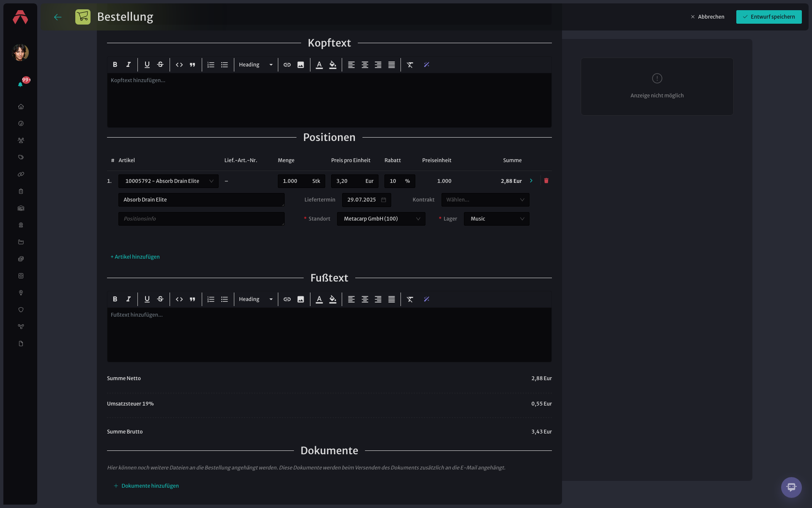Open the Standort Metacarp GmbH dropdown
Screen dimensions: 812x508
pos(381,219)
